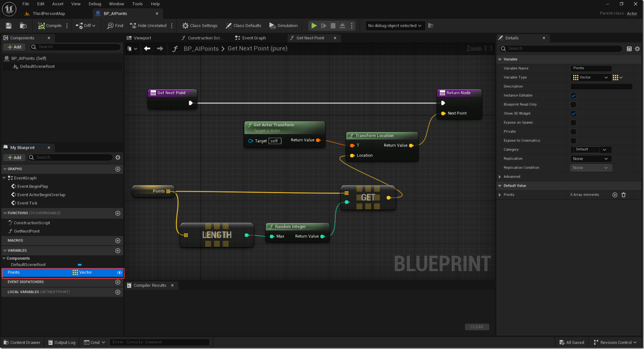The height and width of the screenshot is (349, 644).
Task: Click the Find toolbar button
Action: click(115, 26)
